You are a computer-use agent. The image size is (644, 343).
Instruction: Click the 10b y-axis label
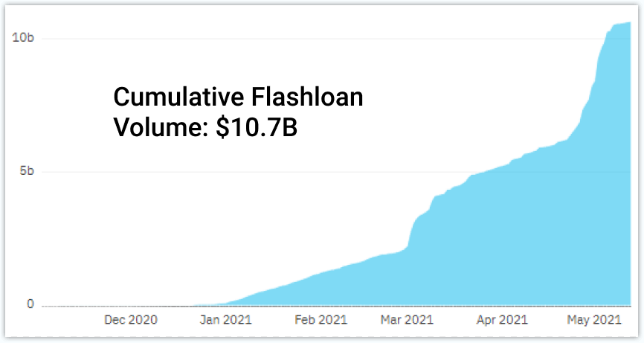coord(23,38)
